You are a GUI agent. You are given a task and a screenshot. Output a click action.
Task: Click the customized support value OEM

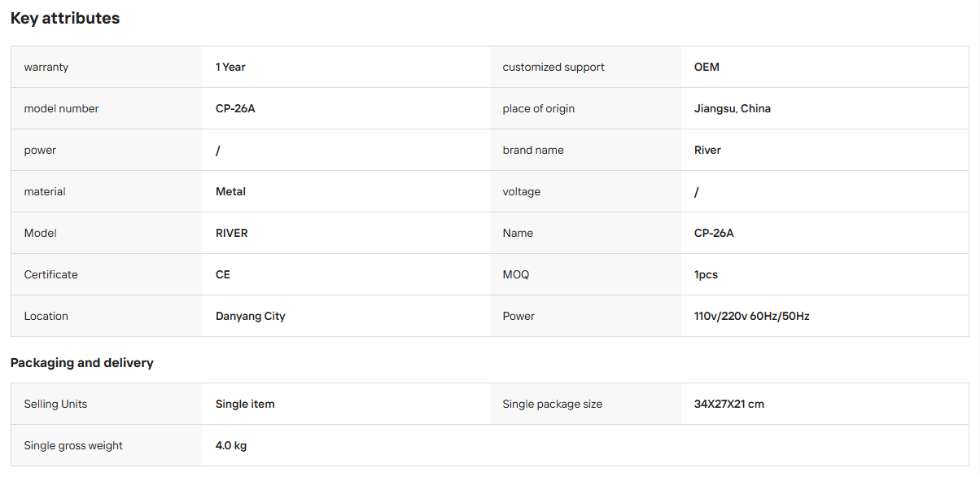tap(707, 67)
